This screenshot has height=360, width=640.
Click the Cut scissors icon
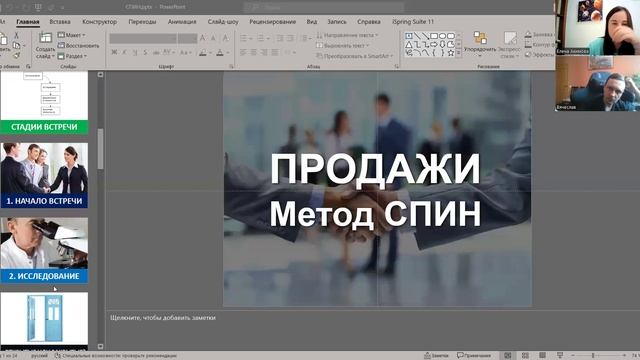[x=16, y=36]
